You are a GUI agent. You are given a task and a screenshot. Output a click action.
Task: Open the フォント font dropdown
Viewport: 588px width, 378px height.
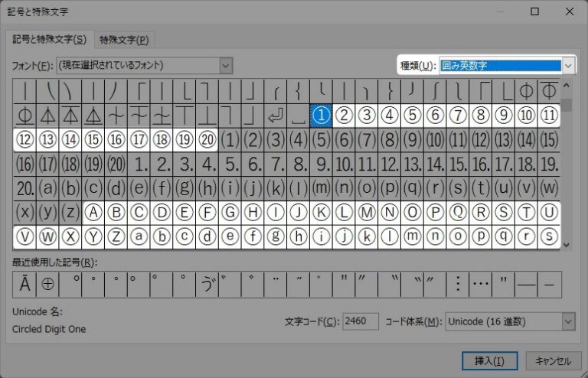coord(225,66)
